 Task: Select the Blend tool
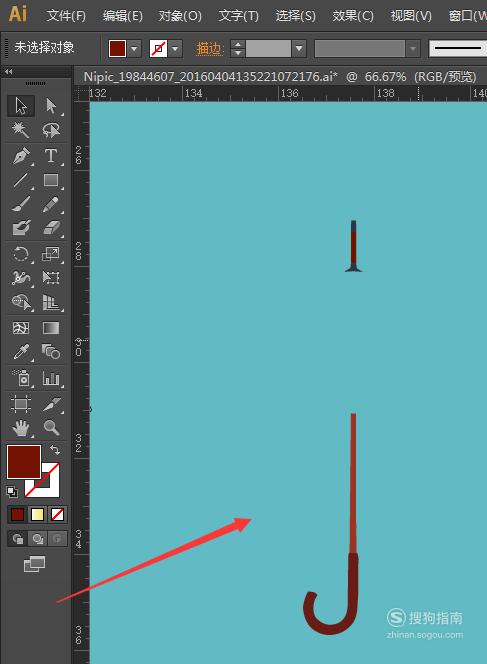coord(51,352)
